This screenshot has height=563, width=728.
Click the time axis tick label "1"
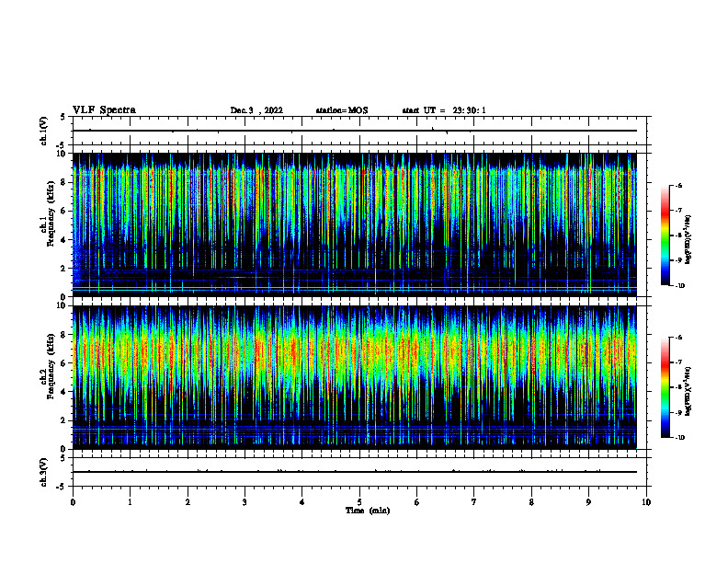[130, 502]
